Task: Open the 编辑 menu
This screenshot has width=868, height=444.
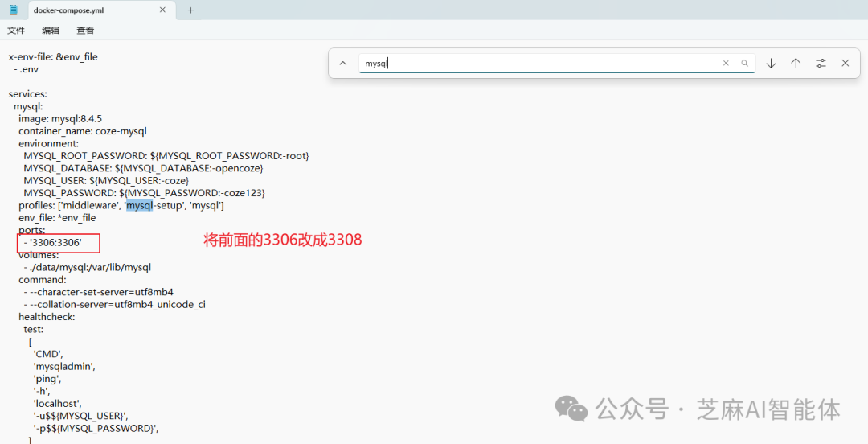Action: coord(51,31)
